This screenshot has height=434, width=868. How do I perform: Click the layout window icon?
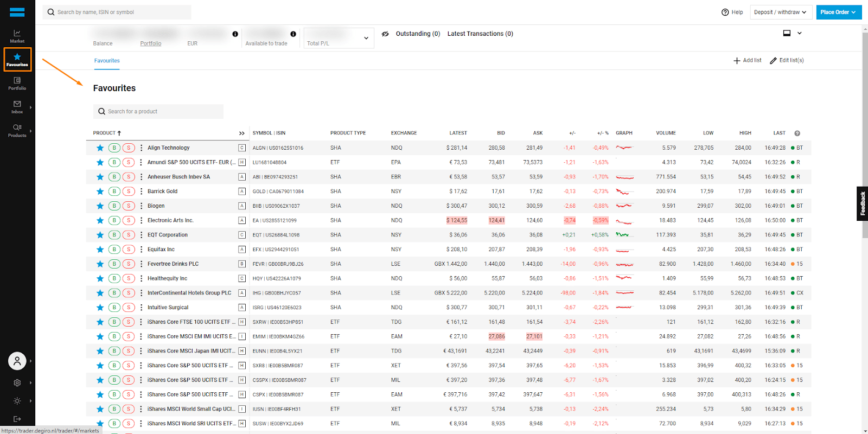tap(787, 33)
